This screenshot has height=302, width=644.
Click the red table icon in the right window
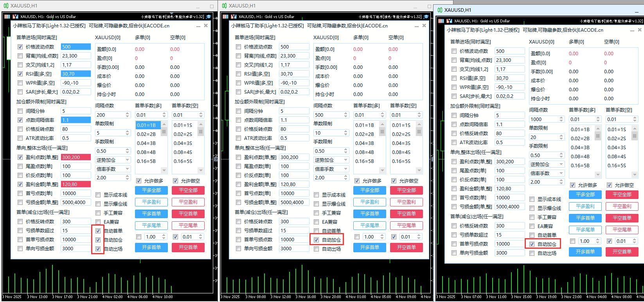pos(441,21)
